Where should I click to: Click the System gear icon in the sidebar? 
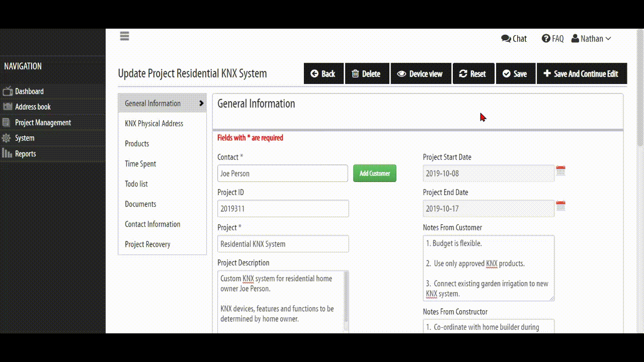coord(6,138)
